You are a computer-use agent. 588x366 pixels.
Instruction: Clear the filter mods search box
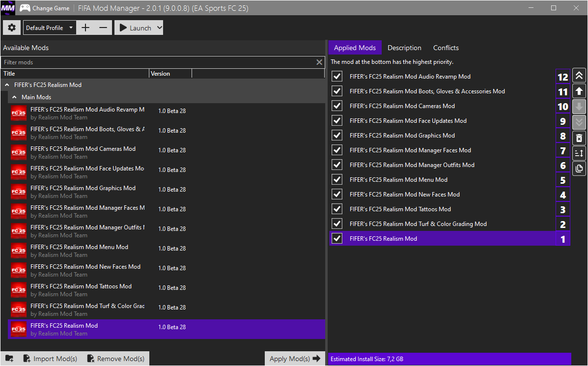click(x=319, y=62)
